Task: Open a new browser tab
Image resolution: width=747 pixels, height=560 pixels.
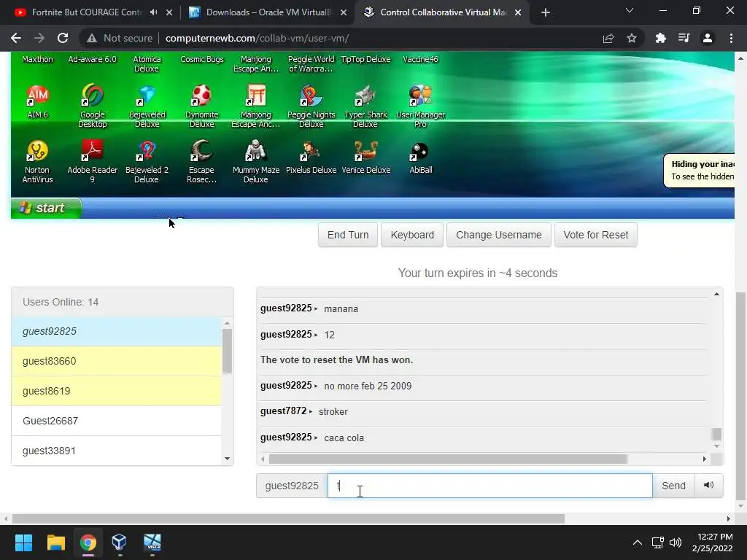Action: [546, 12]
